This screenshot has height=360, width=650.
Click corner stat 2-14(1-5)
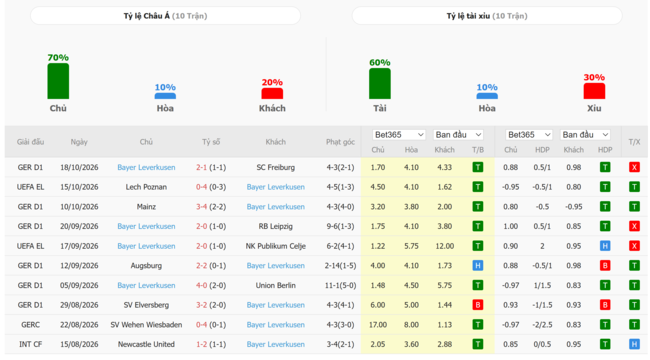coord(340,266)
